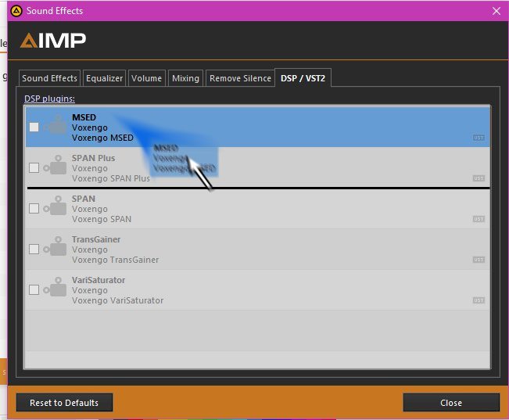Click the SPAN plugin icon
Image resolution: width=509 pixels, height=420 pixels.
(55, 206)
